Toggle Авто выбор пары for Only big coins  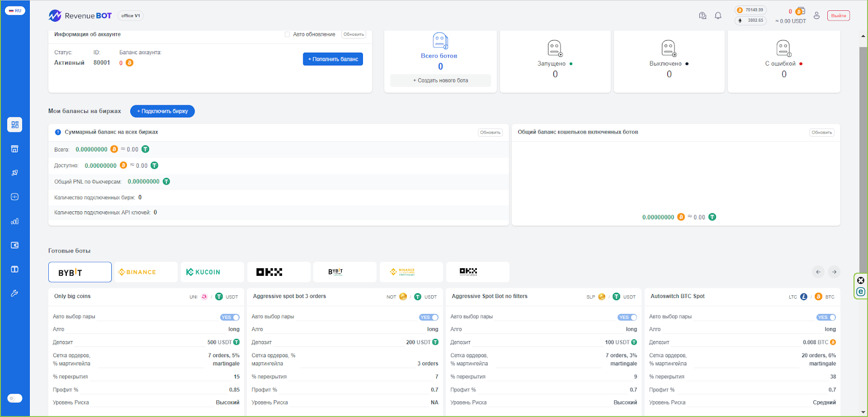pos(229,317)
